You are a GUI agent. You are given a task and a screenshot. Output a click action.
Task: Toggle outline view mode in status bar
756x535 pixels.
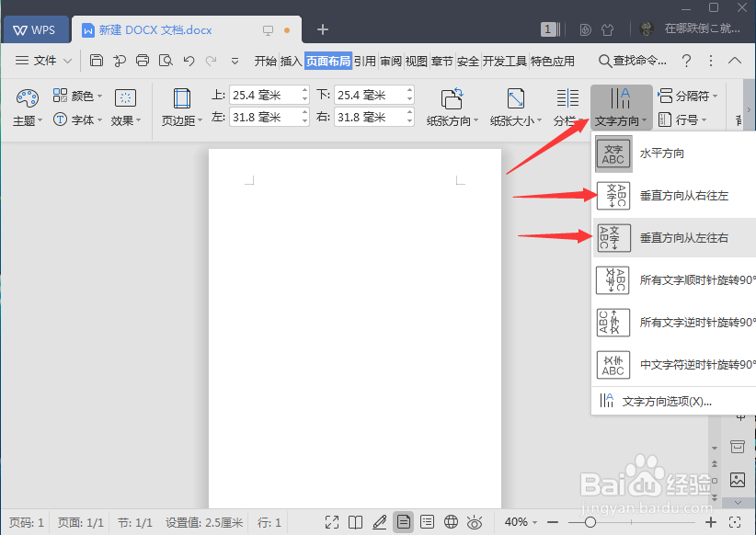coord(427,522)
